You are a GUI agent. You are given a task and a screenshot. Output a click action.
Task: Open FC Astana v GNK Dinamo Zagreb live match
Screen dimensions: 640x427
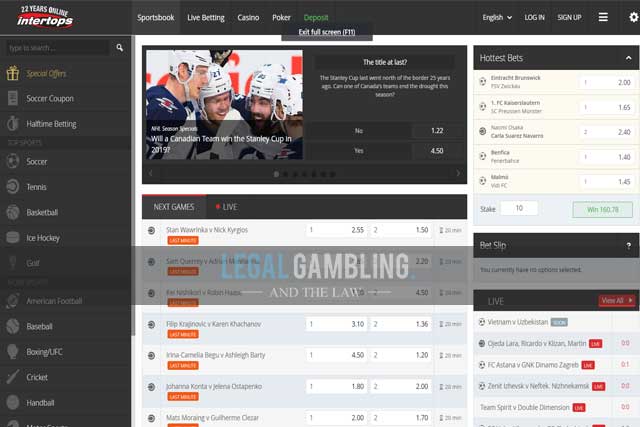point(533,365)
